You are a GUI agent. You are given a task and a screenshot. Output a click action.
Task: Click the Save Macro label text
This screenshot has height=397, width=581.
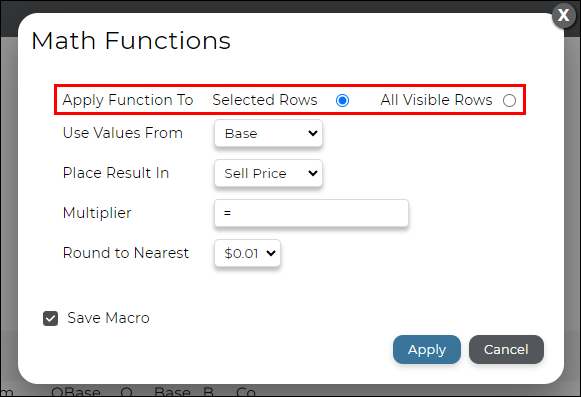(108, 318)
